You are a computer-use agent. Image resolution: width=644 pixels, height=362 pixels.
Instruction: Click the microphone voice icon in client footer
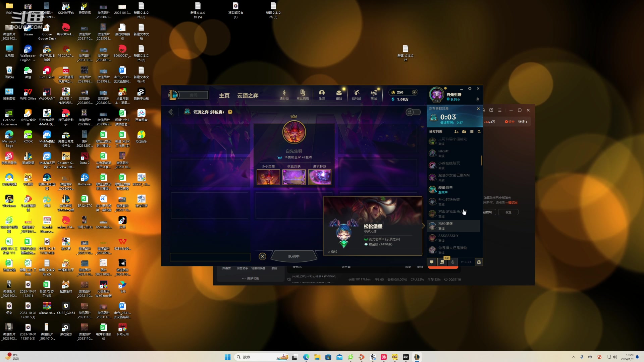coord(452,262)
